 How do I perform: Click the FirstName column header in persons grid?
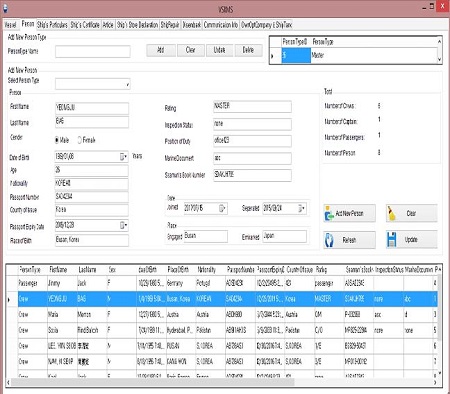(x=62, y=270)
